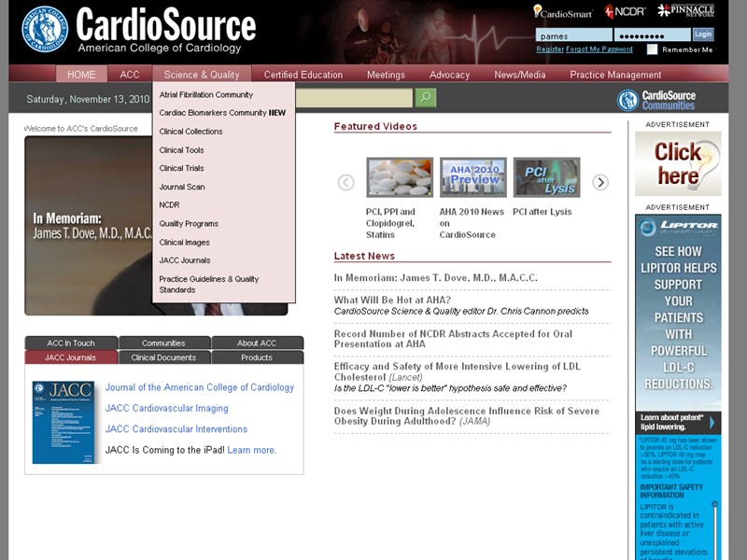The width and height of the screenshot is (747, 560).
Task: Select Clinical Images menu item
Action: [x=184, y=242]
